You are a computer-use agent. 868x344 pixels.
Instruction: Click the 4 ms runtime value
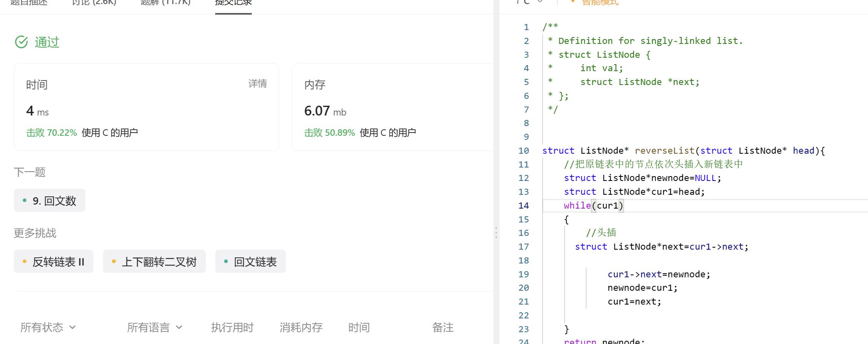37,111
